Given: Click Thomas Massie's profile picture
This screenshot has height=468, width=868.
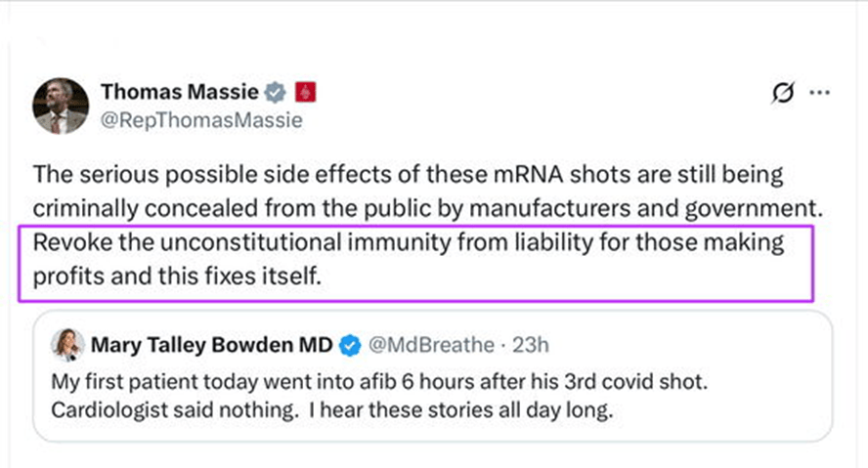Looking at the screenshot, I should (61, 106).
